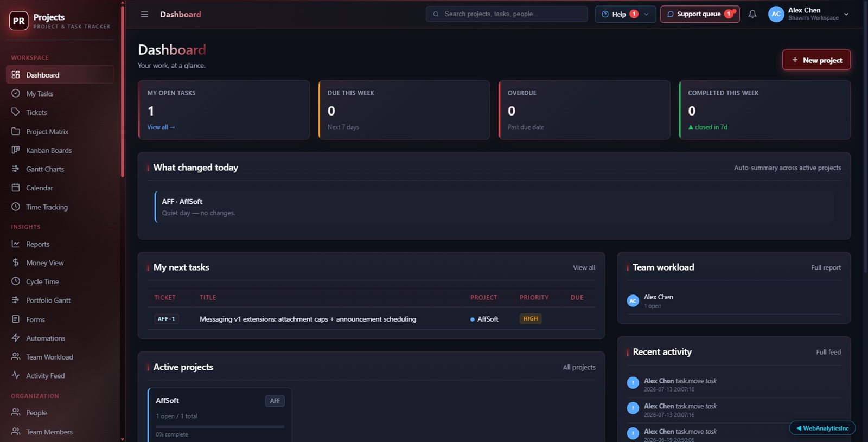Open Cycle Time insights
868x442 pixels.
point(60,281)
